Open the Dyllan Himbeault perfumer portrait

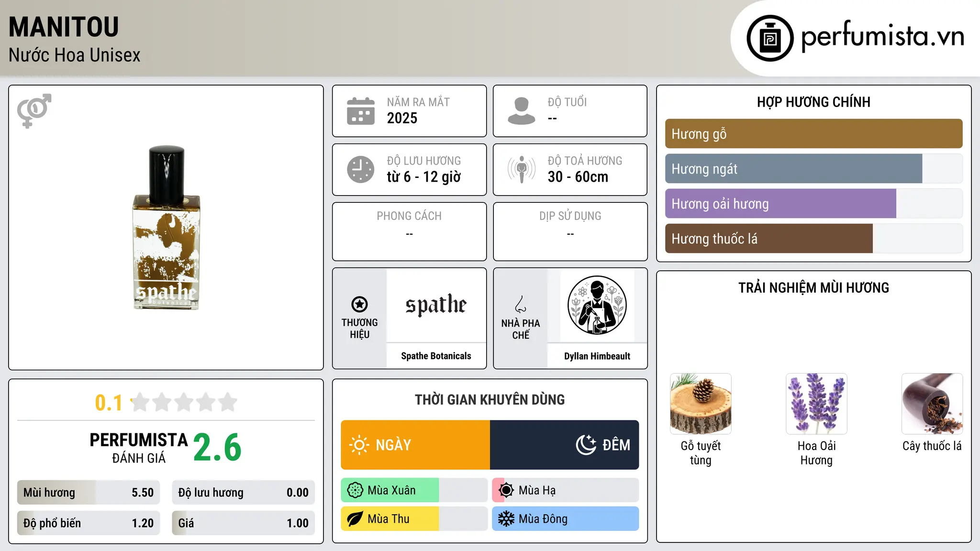(x=597, y=305)
